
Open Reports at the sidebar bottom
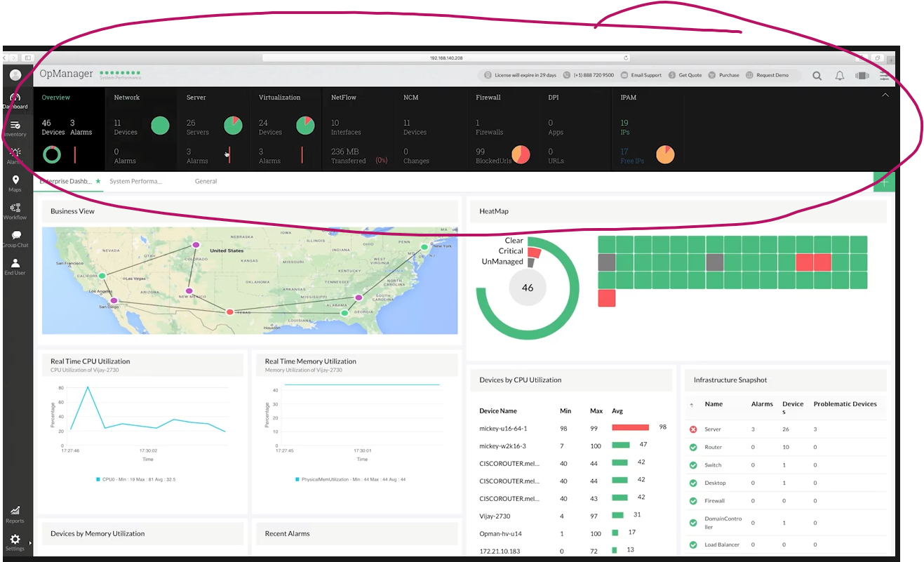[15, 514]
